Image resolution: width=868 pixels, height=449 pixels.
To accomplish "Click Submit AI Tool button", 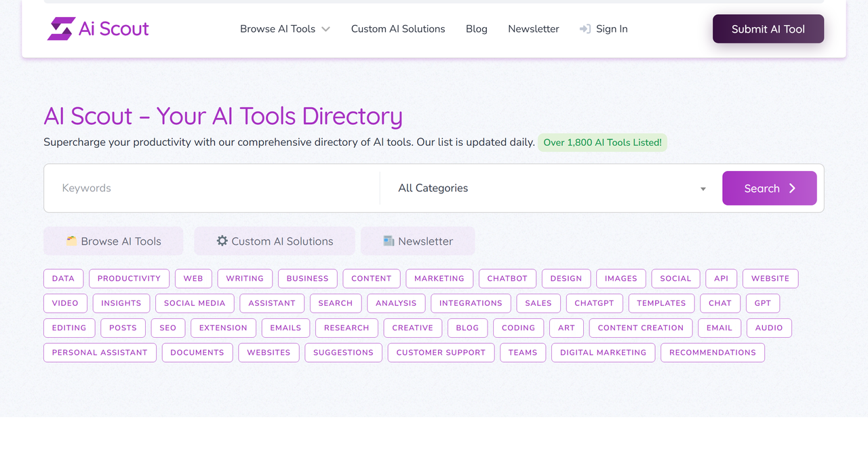I will pos(768,29).
